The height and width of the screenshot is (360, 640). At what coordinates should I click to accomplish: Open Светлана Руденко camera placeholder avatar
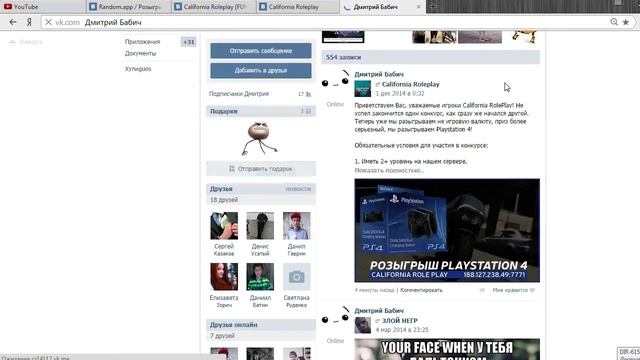pyautogui.click(x=296, y=277)
